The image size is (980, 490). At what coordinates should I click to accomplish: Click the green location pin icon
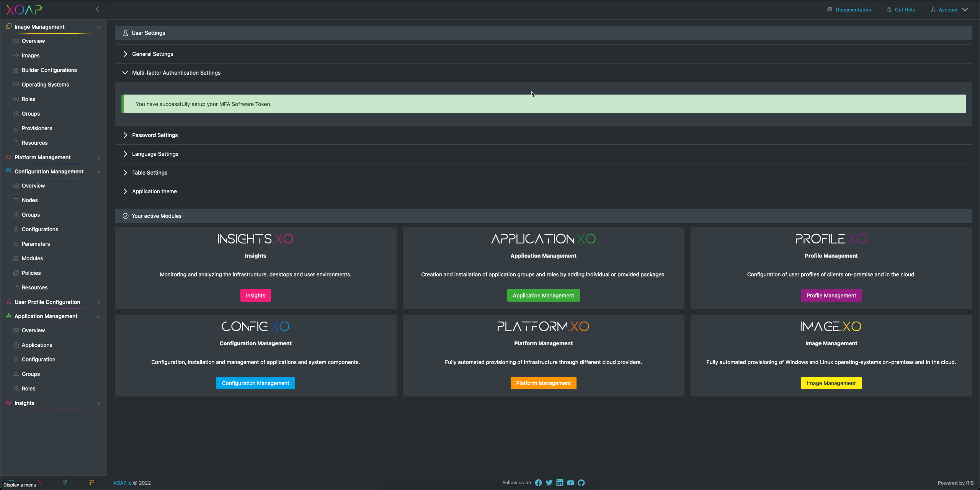click(65, 482)
